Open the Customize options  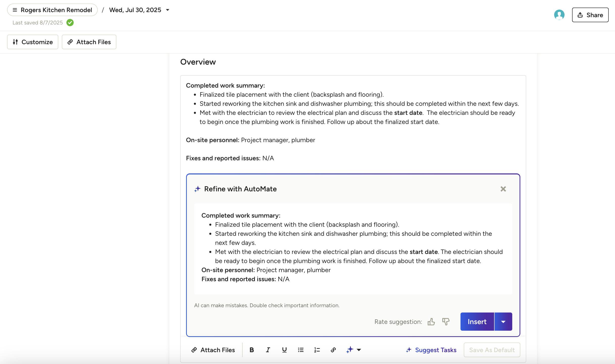pyautogui.click(x=33, y=42)
